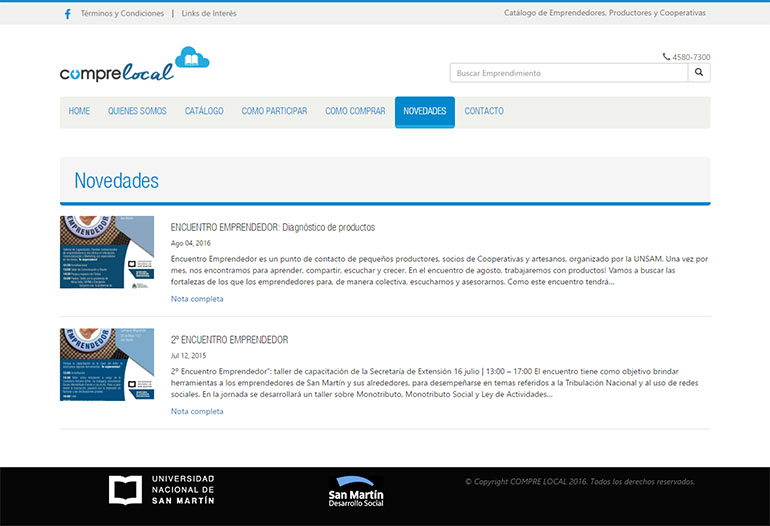
Task: Open Términos y Condiciones link
Action: 122,13
